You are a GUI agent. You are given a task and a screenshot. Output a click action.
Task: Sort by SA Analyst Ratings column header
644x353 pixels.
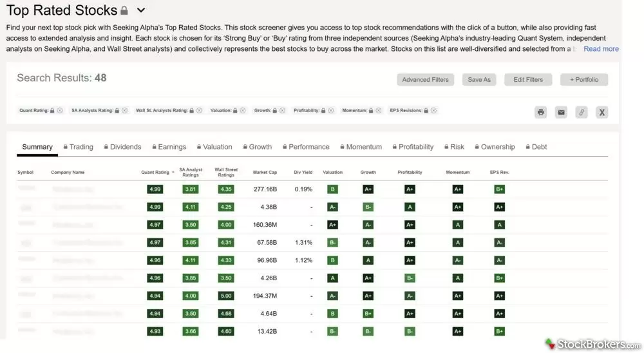pyautogui.click(x=191, y=172)
